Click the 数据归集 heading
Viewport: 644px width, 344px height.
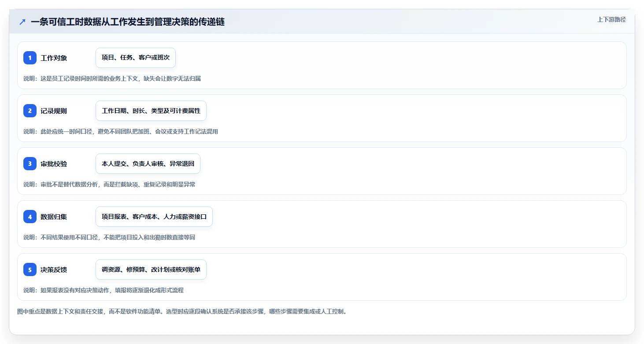click(54, 217)
